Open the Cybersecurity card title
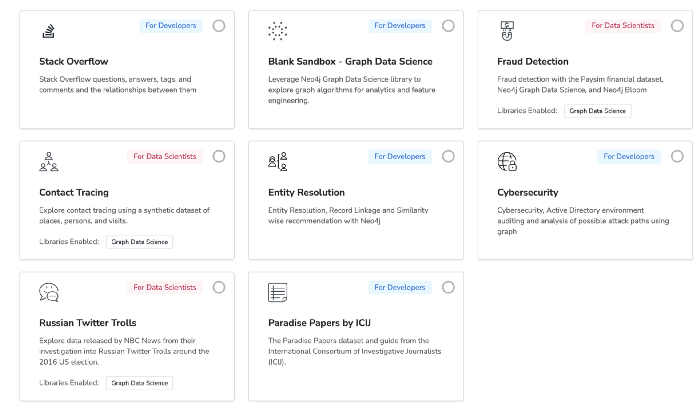 click(528, 192)
